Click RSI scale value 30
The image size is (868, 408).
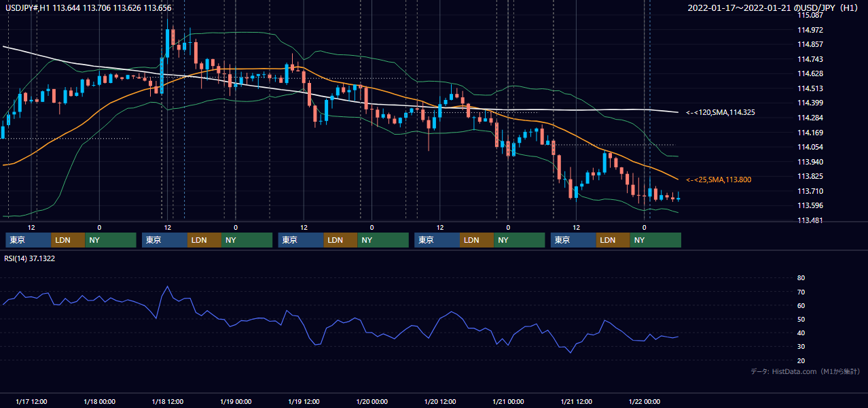tap(801, 346)
